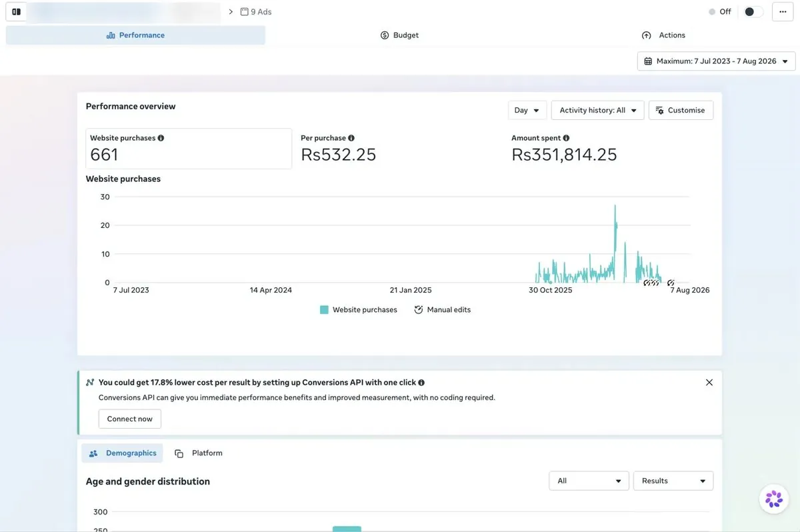This screenshot has height=532, width=800.
Task: Click the chart peak spike
Action: tap(615, 207)
